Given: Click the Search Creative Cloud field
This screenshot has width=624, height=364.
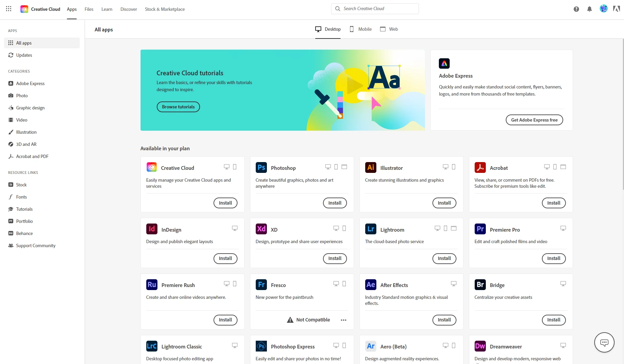Looking at the screenshot, I should [375, 9].
